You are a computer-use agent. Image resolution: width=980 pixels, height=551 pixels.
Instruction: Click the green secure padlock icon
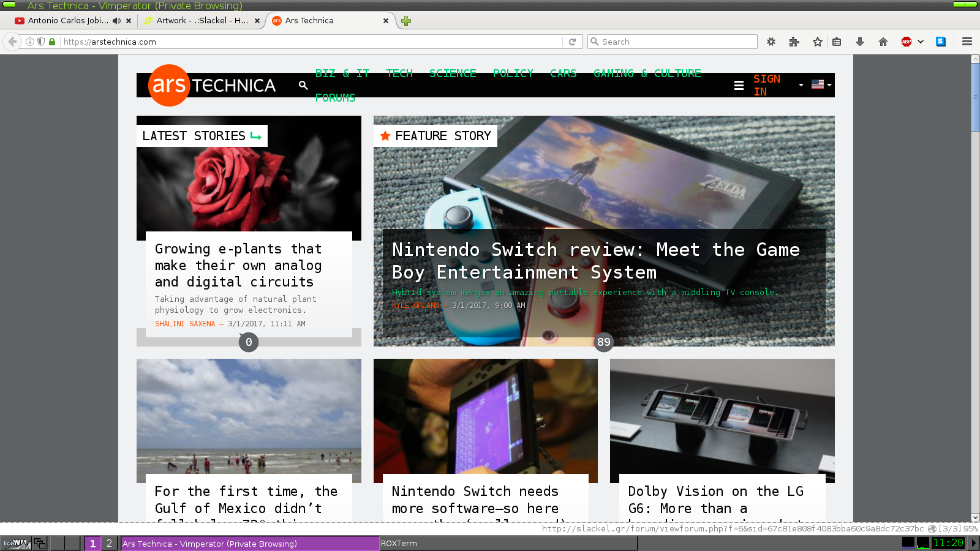[x=52, y=42]
